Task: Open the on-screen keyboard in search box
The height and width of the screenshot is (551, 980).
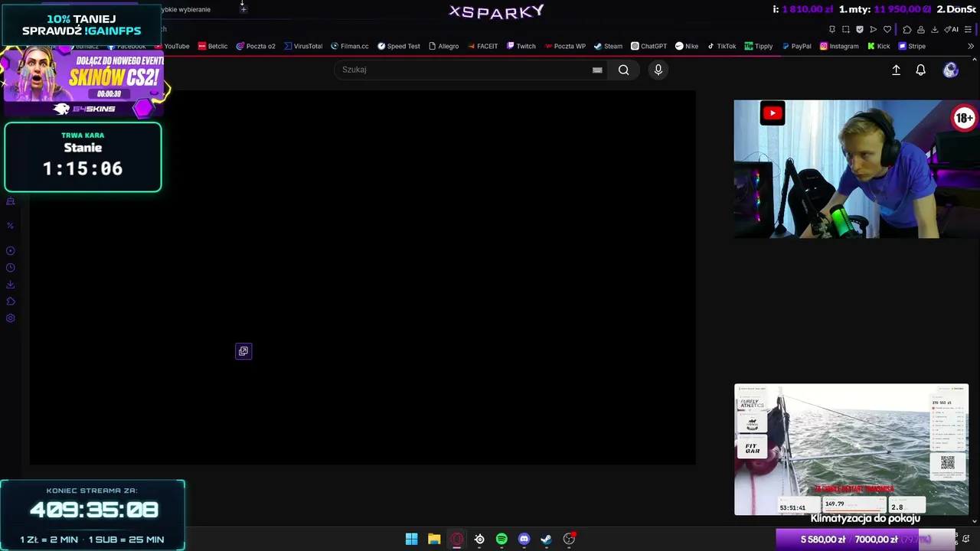Action: point(597,70)
